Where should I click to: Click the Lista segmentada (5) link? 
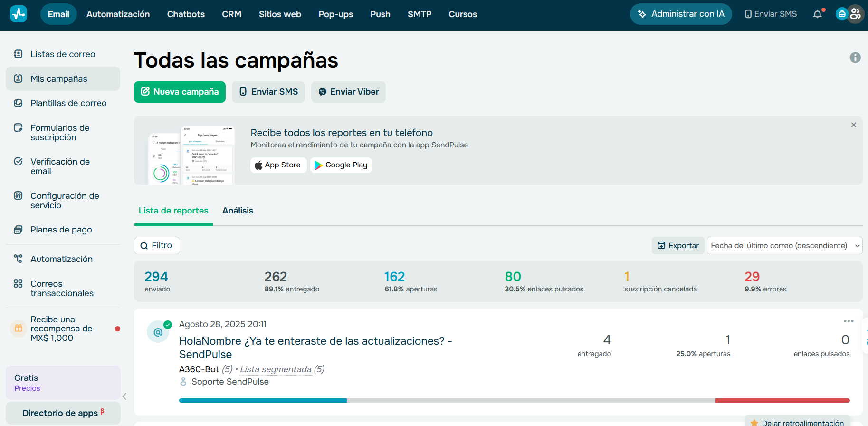(x=282, y=369)
